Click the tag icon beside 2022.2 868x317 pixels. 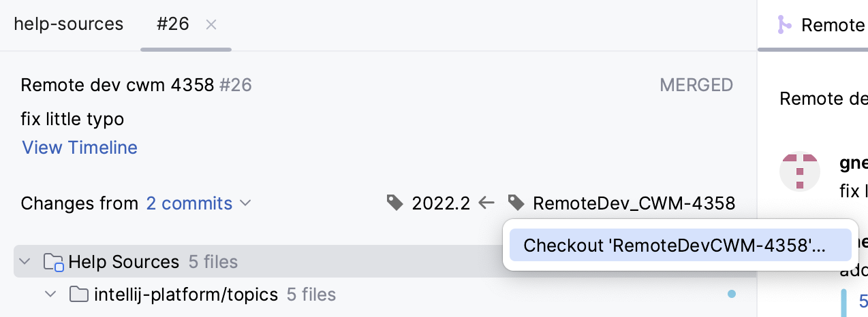394,203
